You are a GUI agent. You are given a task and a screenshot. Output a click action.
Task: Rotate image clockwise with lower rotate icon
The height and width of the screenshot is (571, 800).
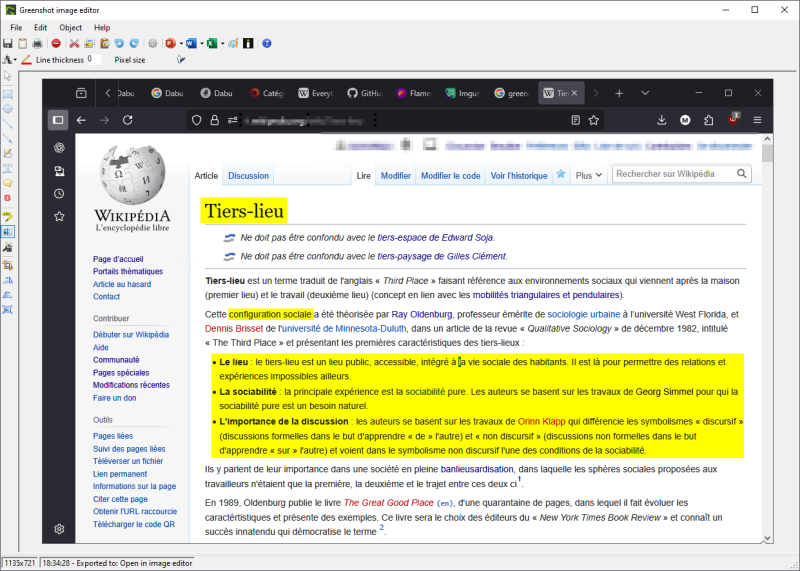[8, 295]
